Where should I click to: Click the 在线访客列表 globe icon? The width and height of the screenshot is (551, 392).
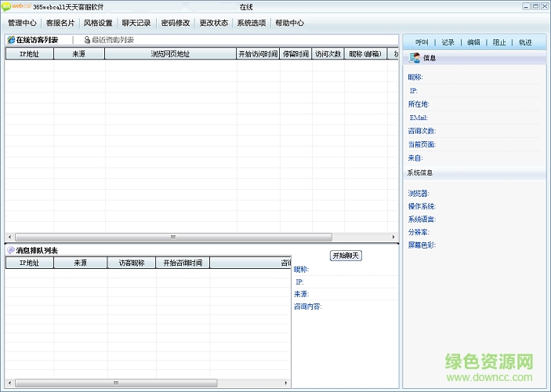point(11,40)
